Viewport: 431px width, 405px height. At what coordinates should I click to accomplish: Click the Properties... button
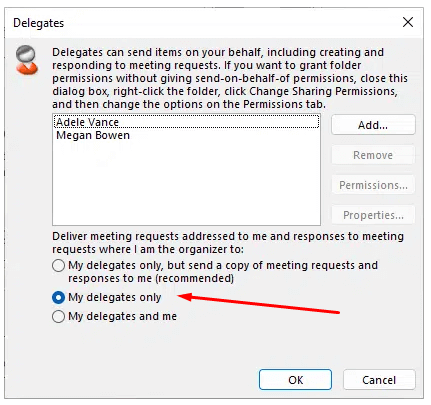tap(373, 215)
